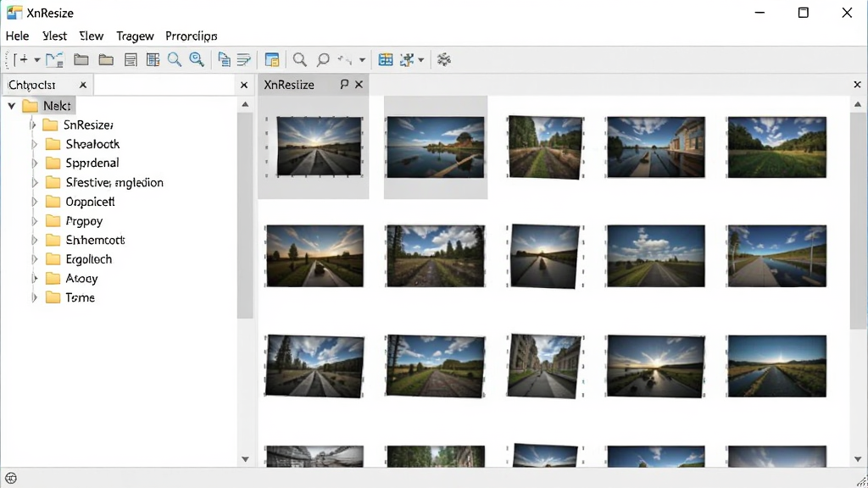This screenshot has width=868, height=488.
Task: Select the first highlighted sunburst road thumbnail
Action: (320, 147)
